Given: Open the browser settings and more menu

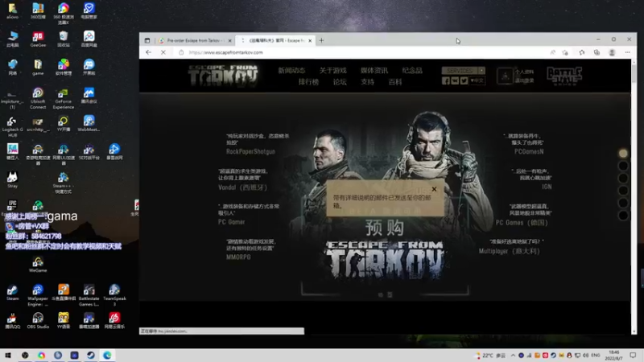Looking at the screenshot, I should click(628, 52).
